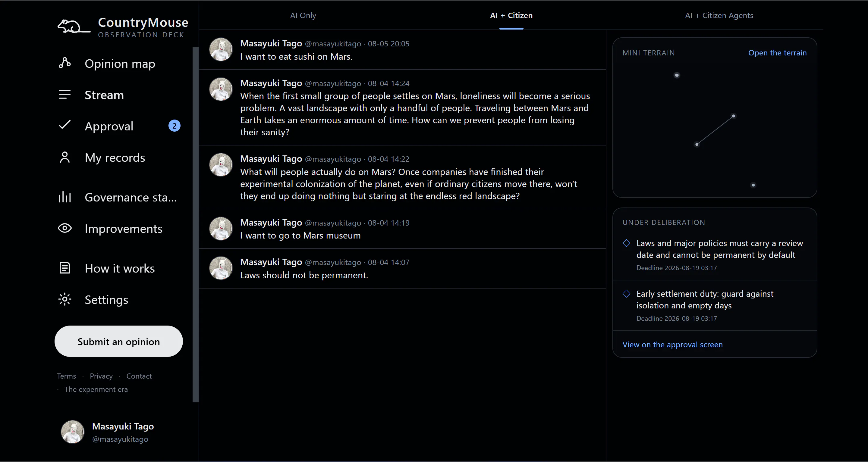The height and width of the screenshot is (462, 868).
Task: Click View on the approval screen link
Action: click(x=672, y=345)
